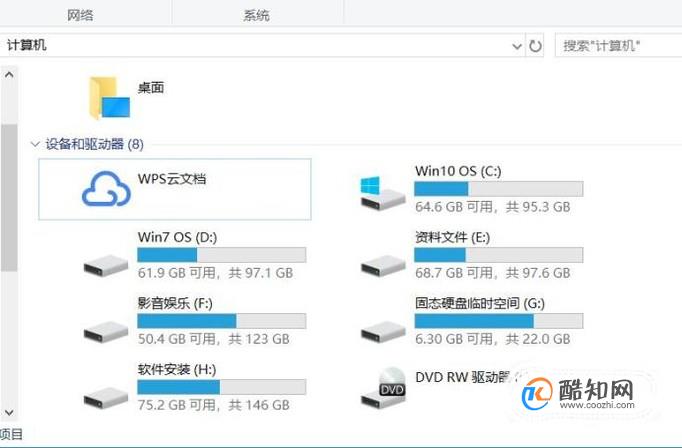
Task: Open the address bar history dropdown
Action: point(517,46)
